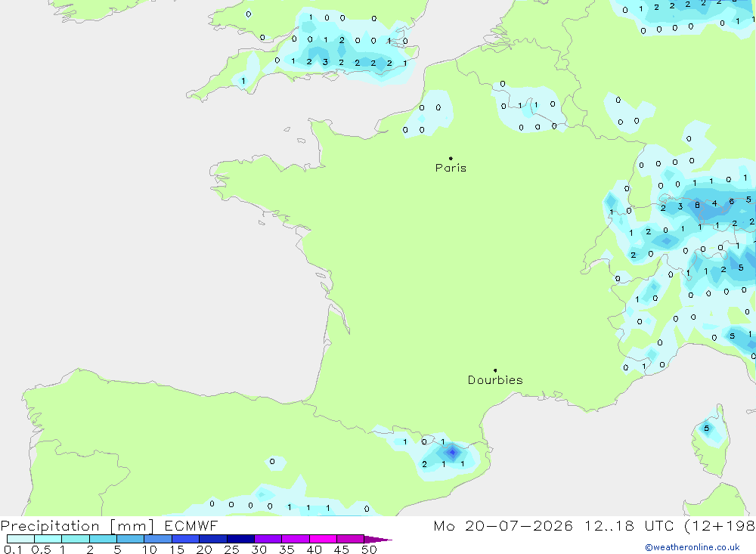Click the legend tick label '0.1'
Image resolution: width=756 pixels, height=554 pixels.
(13, 549)
